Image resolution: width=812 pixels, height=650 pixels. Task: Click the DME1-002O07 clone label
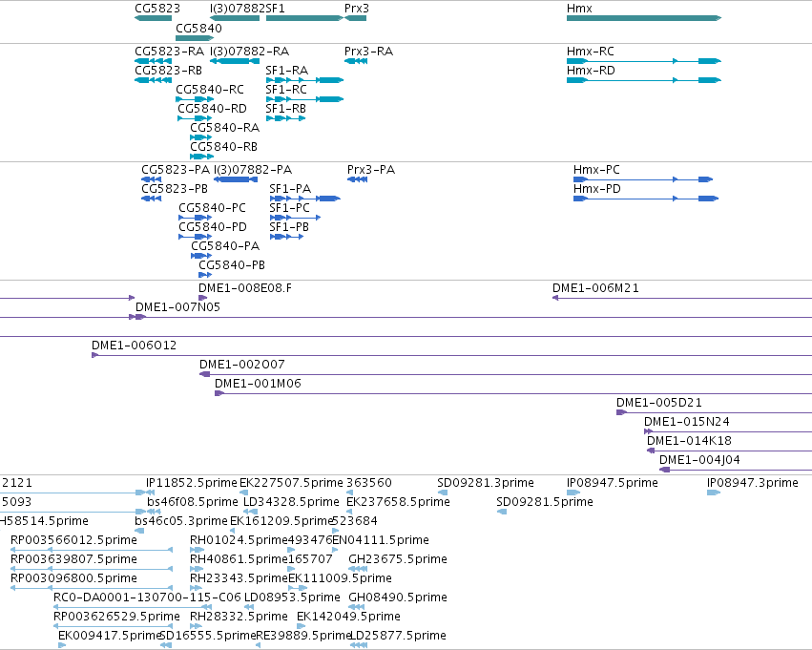click(x=241, y=366)
